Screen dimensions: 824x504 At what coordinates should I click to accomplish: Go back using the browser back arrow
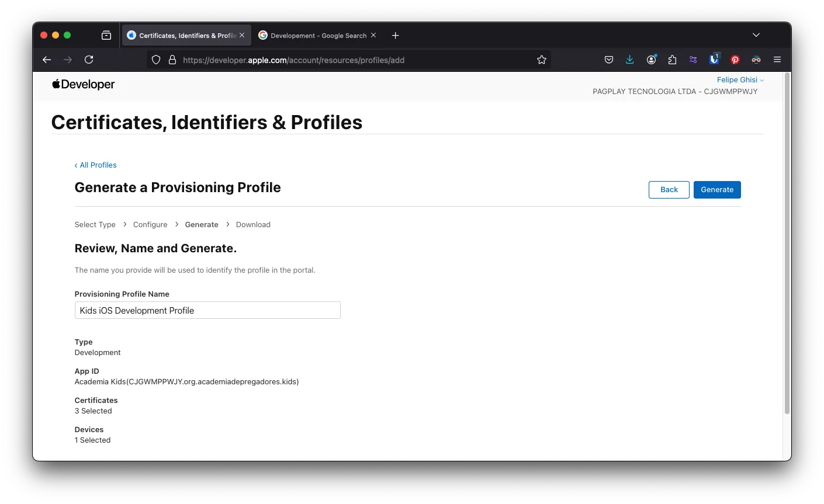[x=47, y=60]
